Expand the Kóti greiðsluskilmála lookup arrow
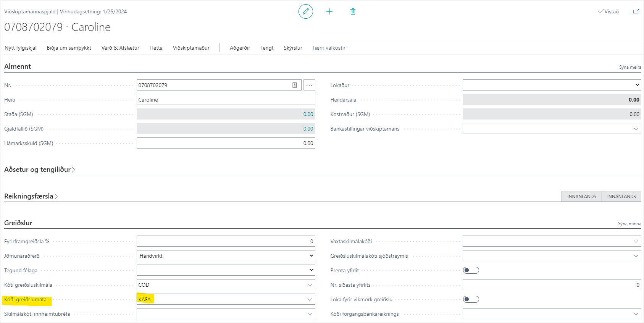The width and height of the screenshot is (644, 323). [x=310, y=285]
